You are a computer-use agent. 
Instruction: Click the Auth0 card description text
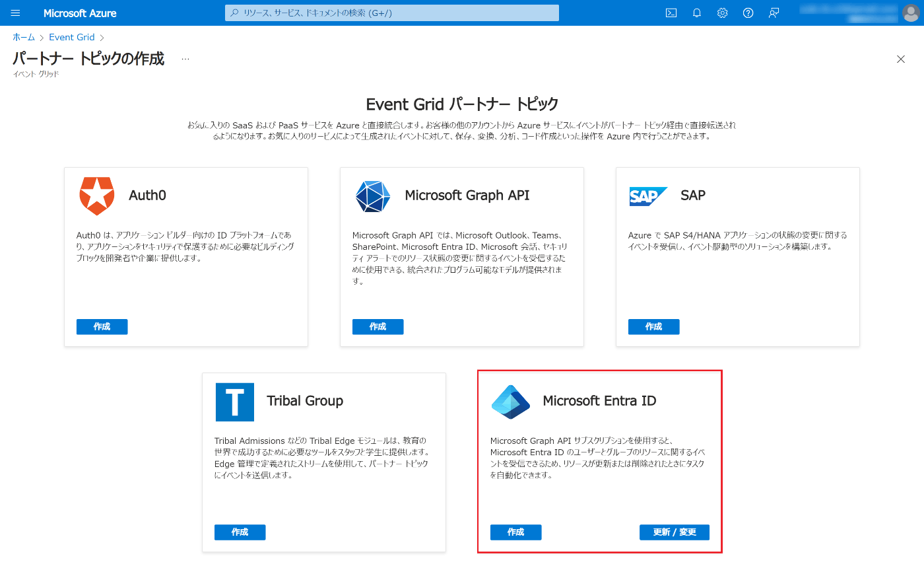click(185, 246)
